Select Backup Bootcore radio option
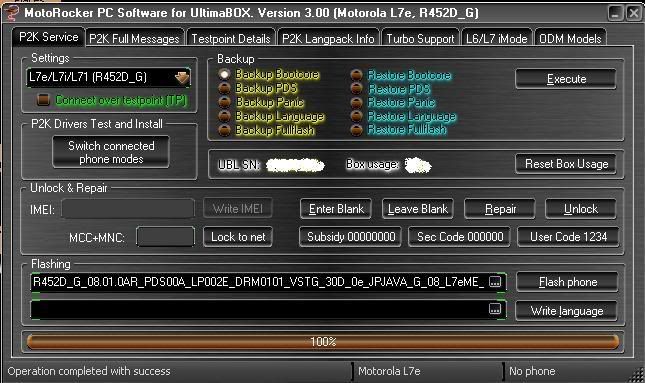Image resolution: width=645 pixels, height=383 pixels. (224, 74)
